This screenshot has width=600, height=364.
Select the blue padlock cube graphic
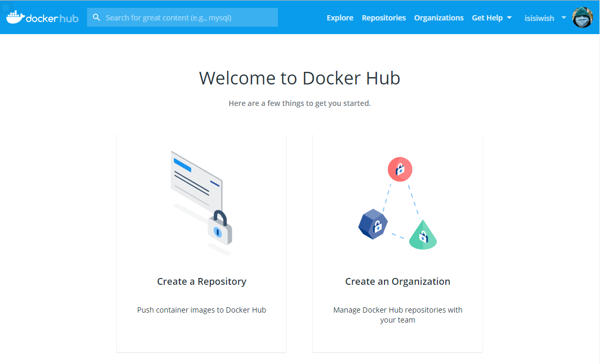(373, 224)
